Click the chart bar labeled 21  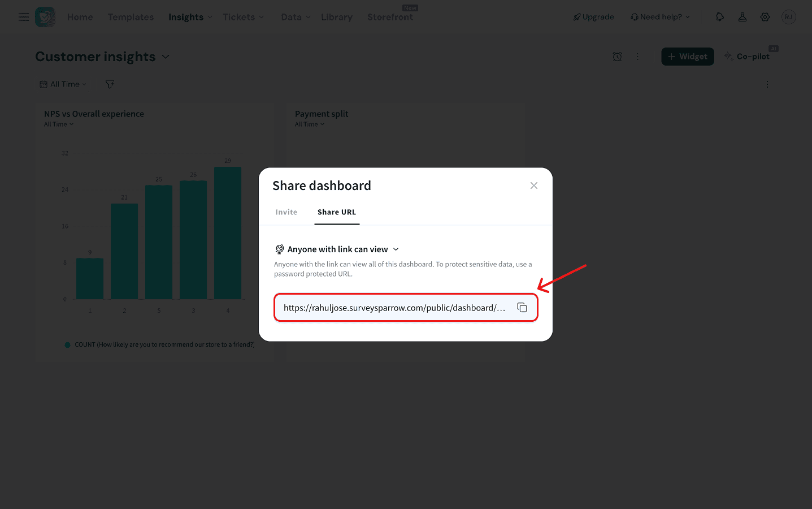[124, 252]
